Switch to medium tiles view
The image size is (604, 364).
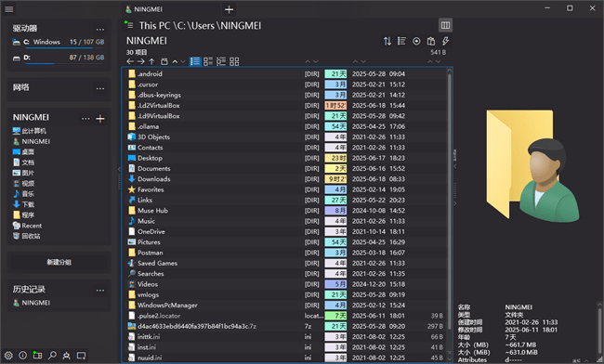[208, 61]
